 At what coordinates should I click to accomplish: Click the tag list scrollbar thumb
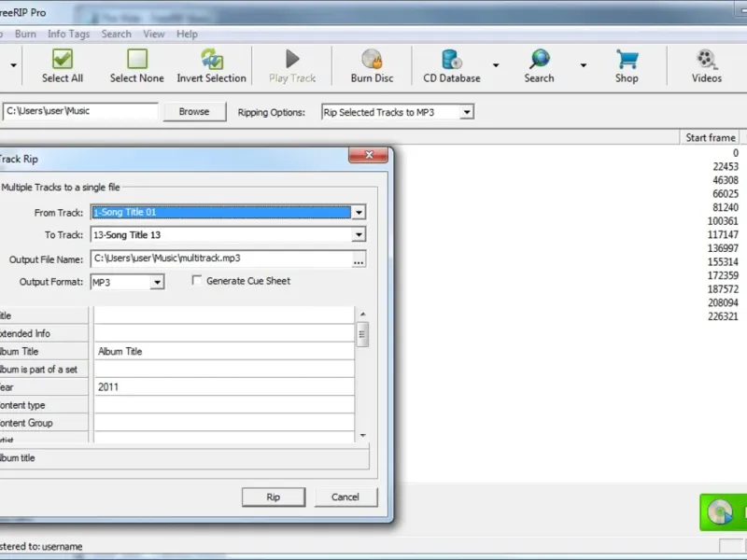click(x=362, y=334)
